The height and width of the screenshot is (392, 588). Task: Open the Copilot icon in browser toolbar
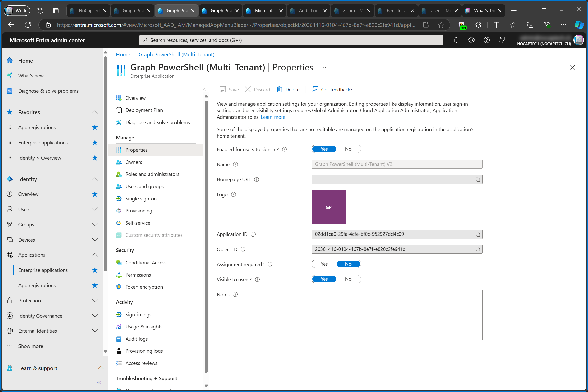tap(579, 25)
